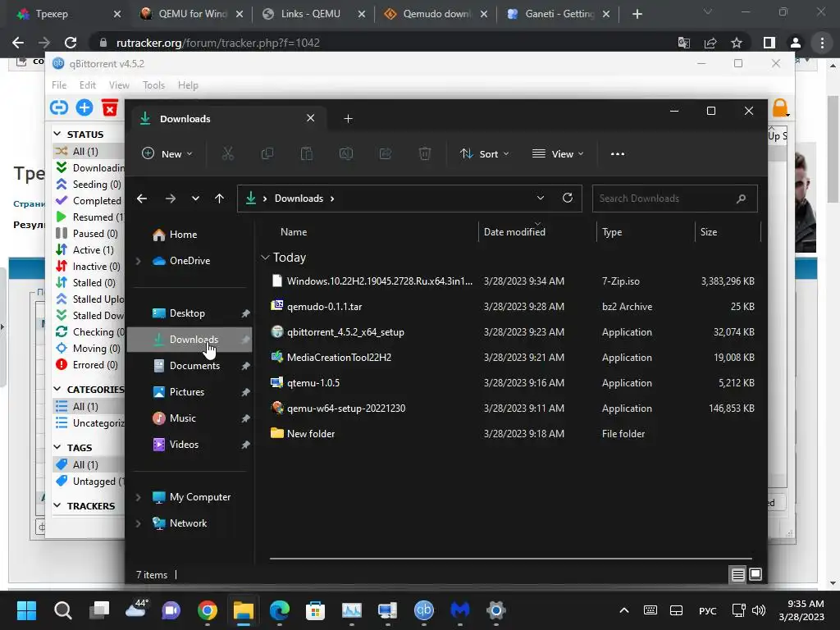Click the Copy icon in Explorer toolbar

267,153
